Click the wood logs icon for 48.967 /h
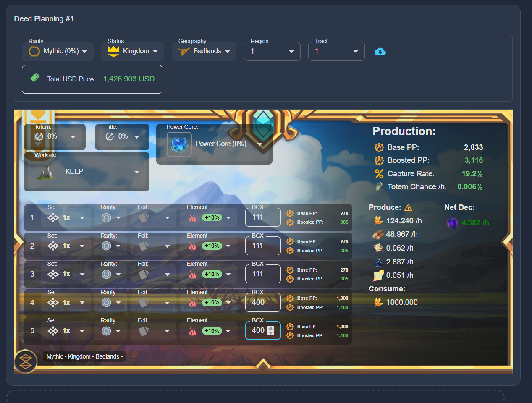This screenshot has height=403, width=532. 378,234
